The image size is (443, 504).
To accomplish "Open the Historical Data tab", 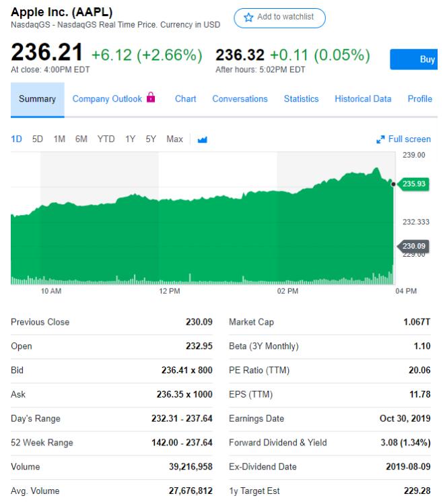I will pyautogui.click(x=363, y=99).
